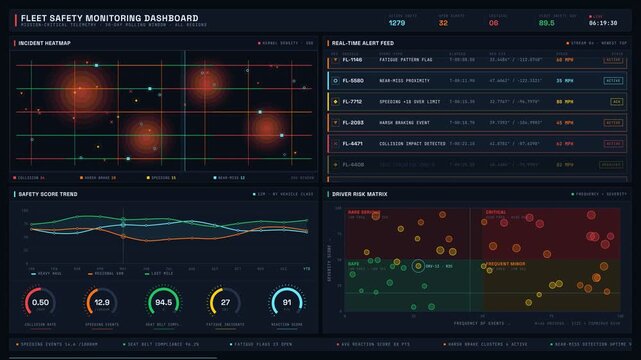Click ACTIVE badge on FL-2093 harsh braking row
This screenshot has height=360, width=641.
point(613,123)
